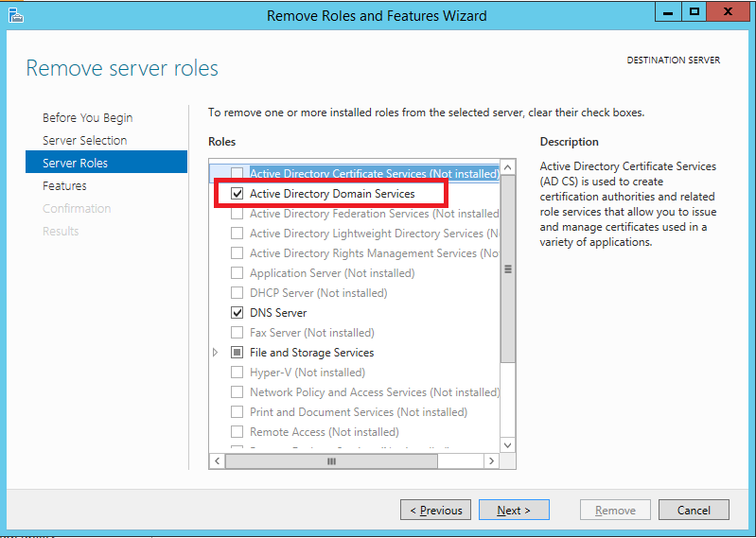Select the Remote Access (Not installed) label
This screenshot has width=756, height=538.
(x=324, y=432)
